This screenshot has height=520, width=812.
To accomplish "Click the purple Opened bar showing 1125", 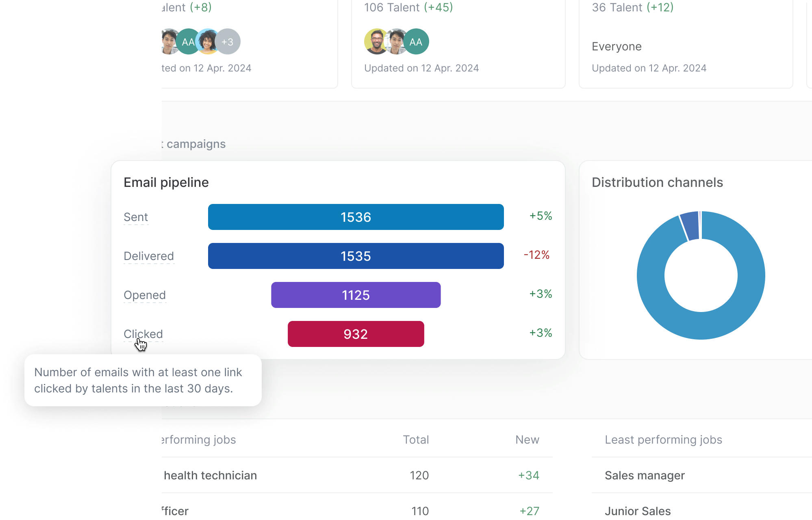I will (x=356, y=295).
